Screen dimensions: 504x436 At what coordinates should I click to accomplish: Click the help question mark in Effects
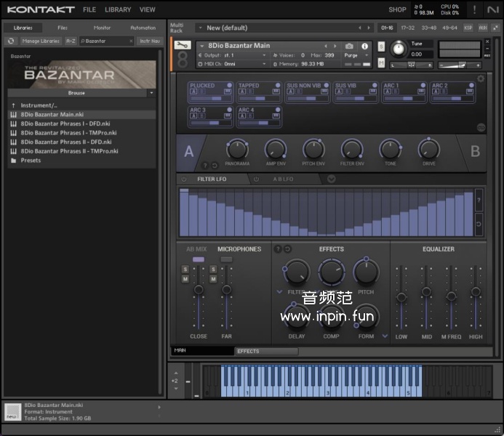click(x=277, y=249)
